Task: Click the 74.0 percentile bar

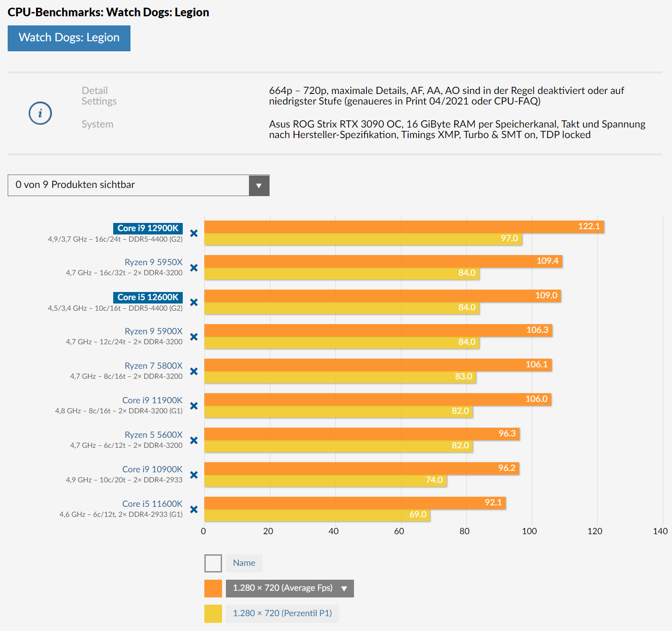Action: pos(326,480)
